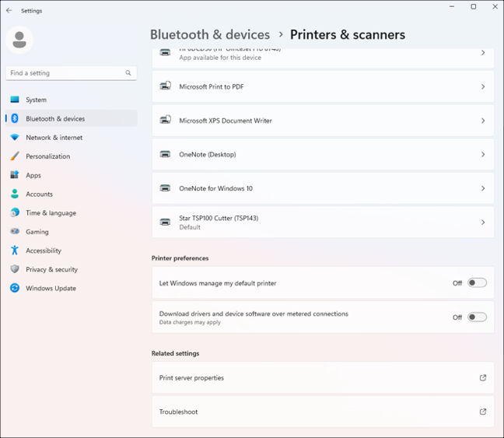Open the Windows Update page
The image size is (504, 438).
coord(72,288)
